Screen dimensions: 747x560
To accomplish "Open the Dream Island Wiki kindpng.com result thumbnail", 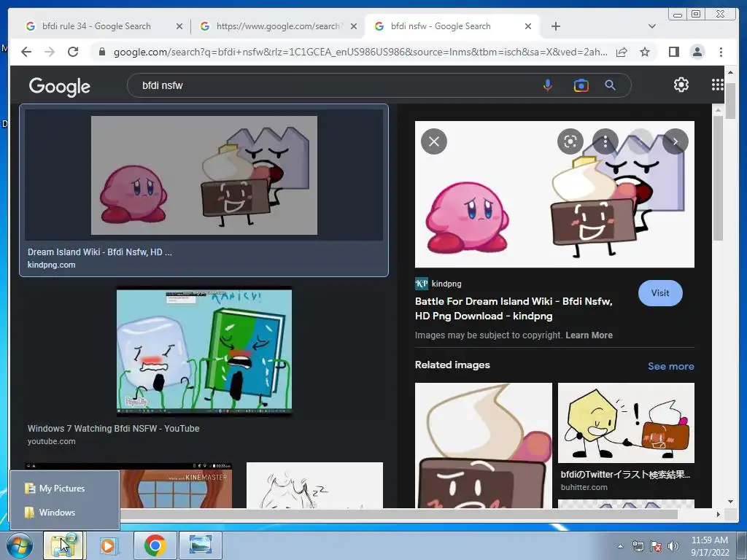I will [x=204, y=175].
